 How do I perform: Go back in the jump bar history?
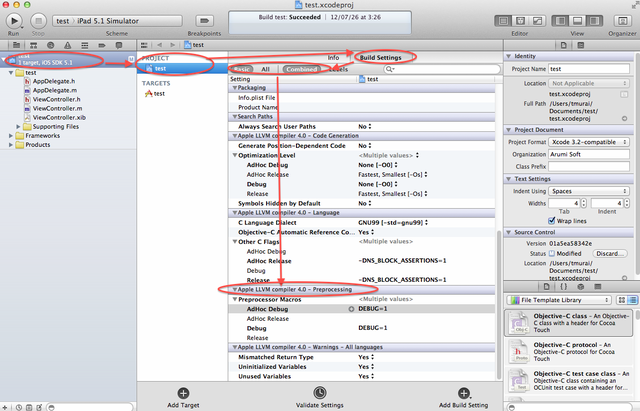(x=160, y=45)
